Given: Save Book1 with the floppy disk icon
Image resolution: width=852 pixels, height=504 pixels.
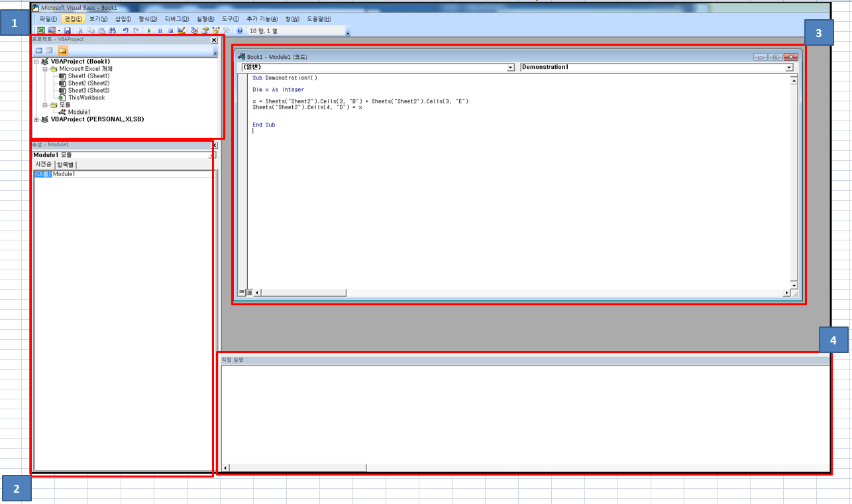Looking at the screenshot, I should click(67, 30).
